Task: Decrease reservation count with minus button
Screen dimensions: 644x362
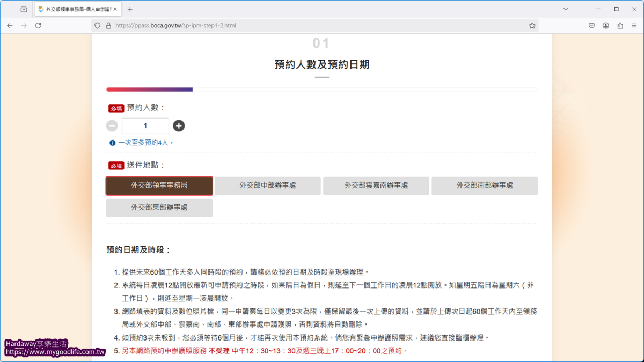Action: tap(112, 125)
